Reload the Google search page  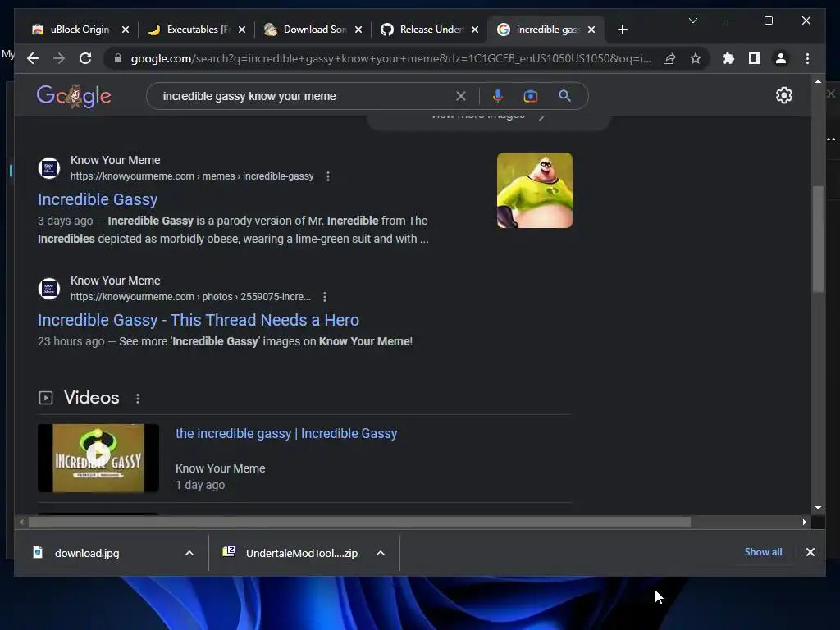(85, 58)
